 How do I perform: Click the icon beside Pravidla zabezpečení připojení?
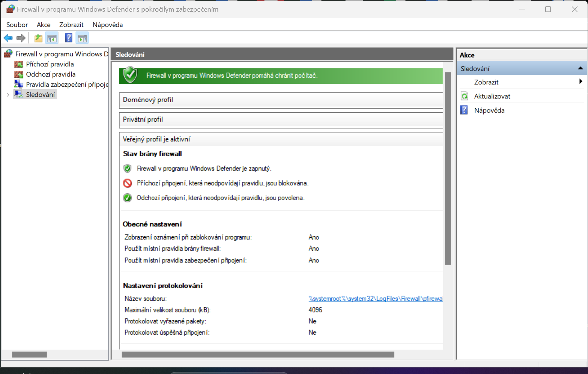[19, 84]
